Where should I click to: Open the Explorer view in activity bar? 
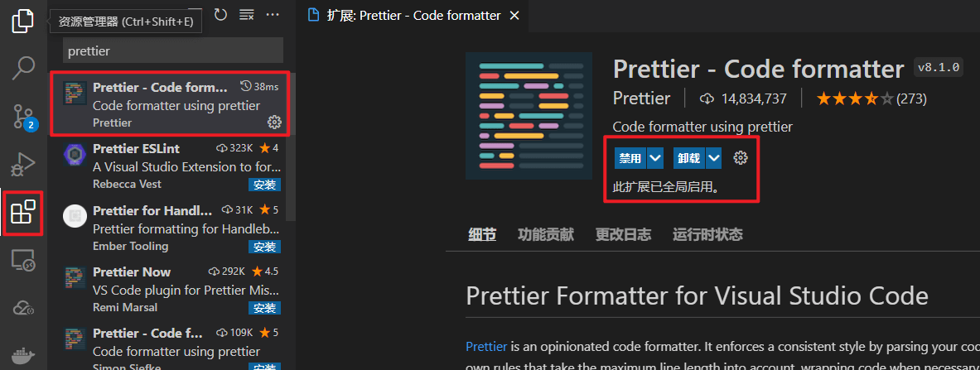click(x=23, y=21)
